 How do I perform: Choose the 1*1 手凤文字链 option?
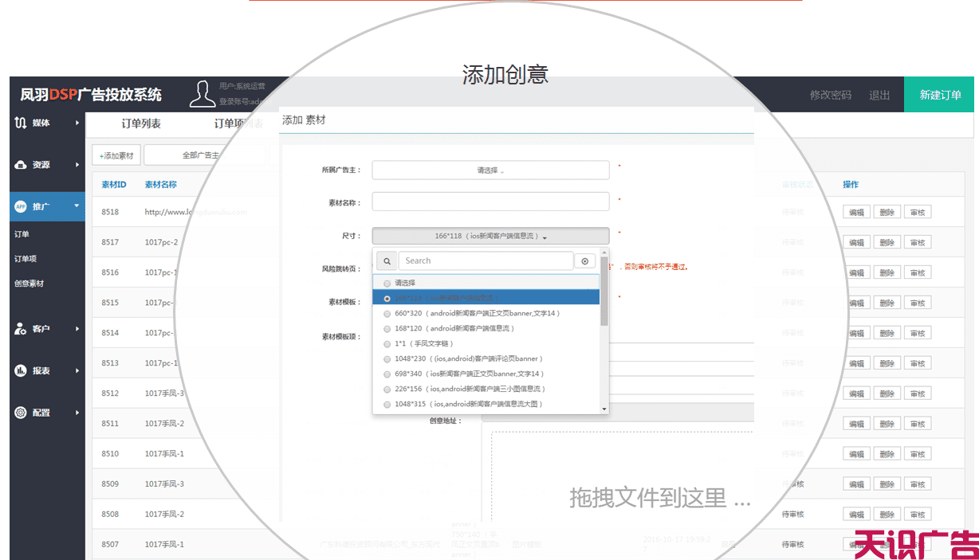(x=486, y=343)
